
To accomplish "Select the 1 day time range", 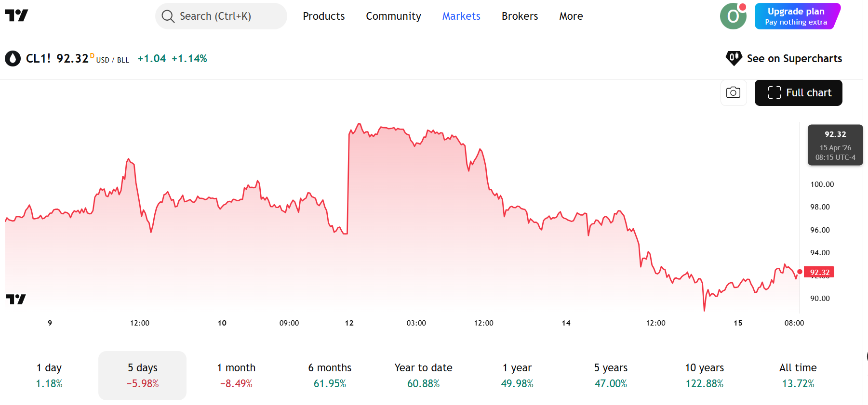I will point(49,375).
